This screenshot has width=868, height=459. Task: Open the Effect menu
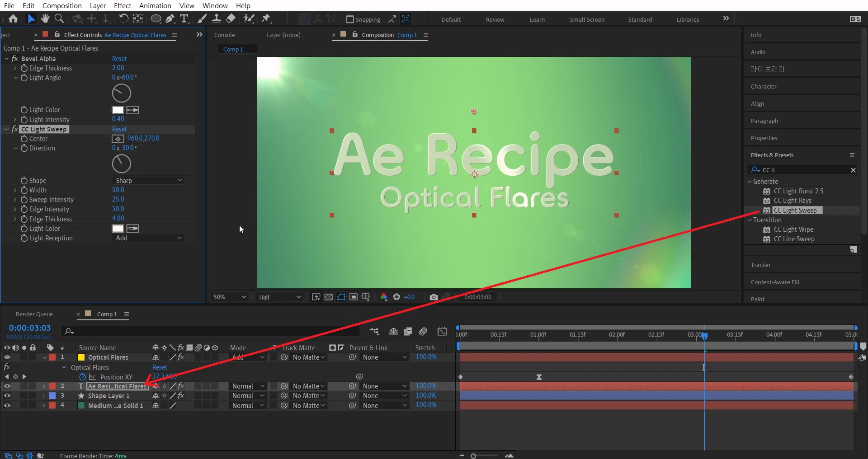click(123, 5)
